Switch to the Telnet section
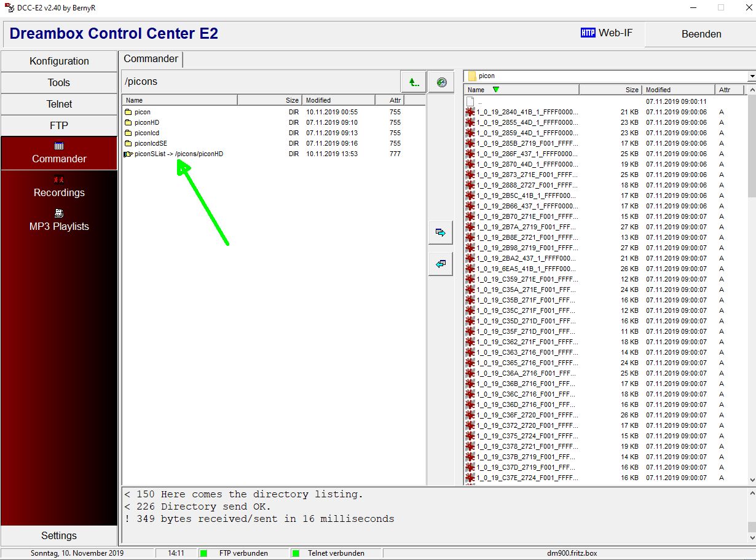 click(59, 104)
